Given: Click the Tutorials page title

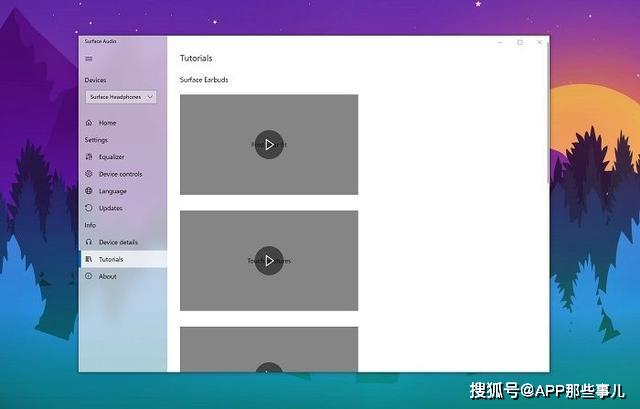Looking at the screenshot, I should 196,58.
